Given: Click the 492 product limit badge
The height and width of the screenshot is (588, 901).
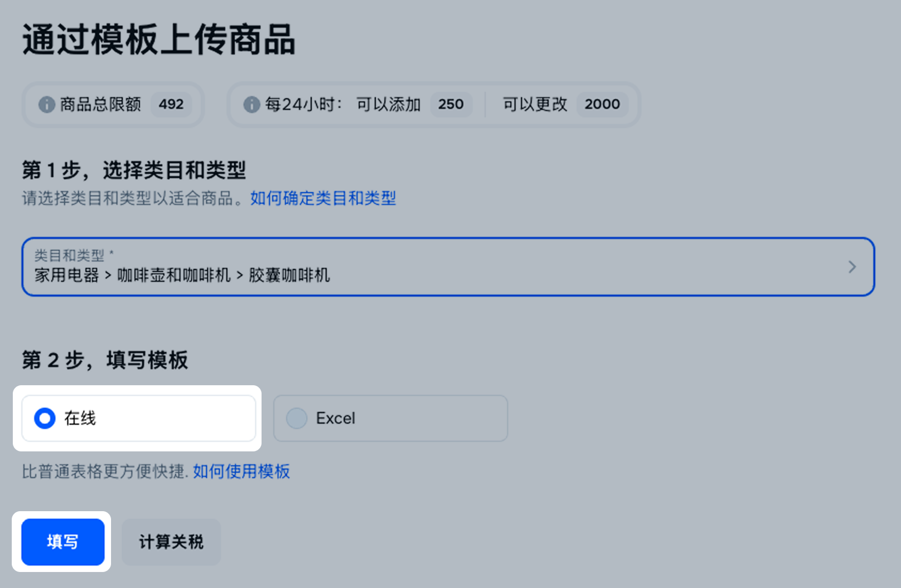Looking at the screenshot, I should point(171,104).
